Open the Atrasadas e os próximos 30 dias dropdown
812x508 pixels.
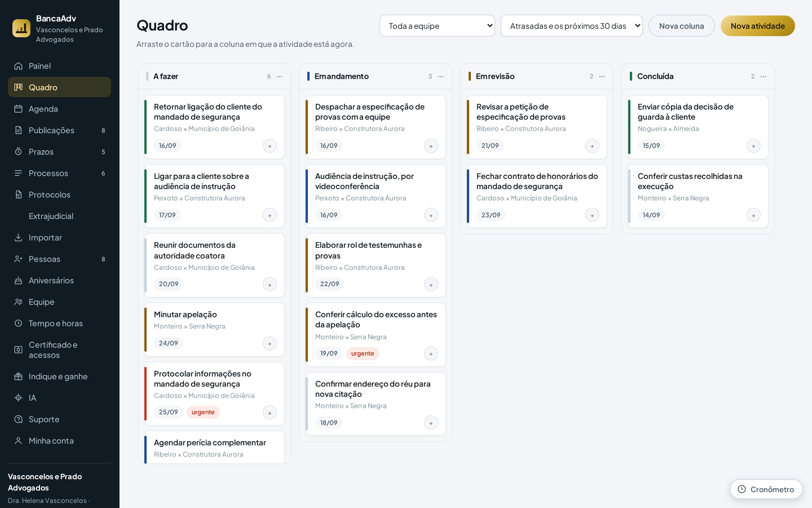click(x=572, y=26)
